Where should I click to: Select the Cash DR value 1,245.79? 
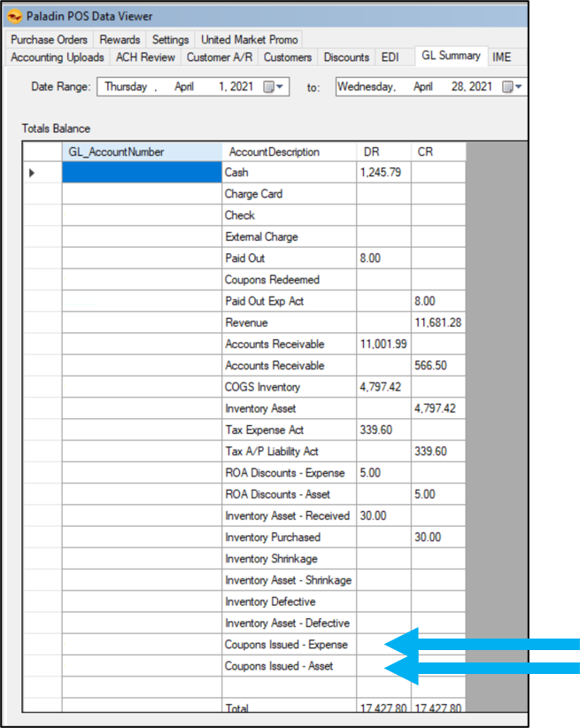click(x=383, y=172)
